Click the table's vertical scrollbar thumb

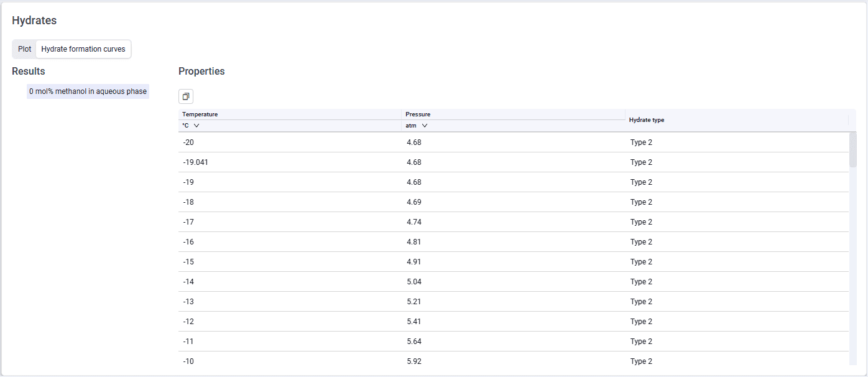click(853, 149)
